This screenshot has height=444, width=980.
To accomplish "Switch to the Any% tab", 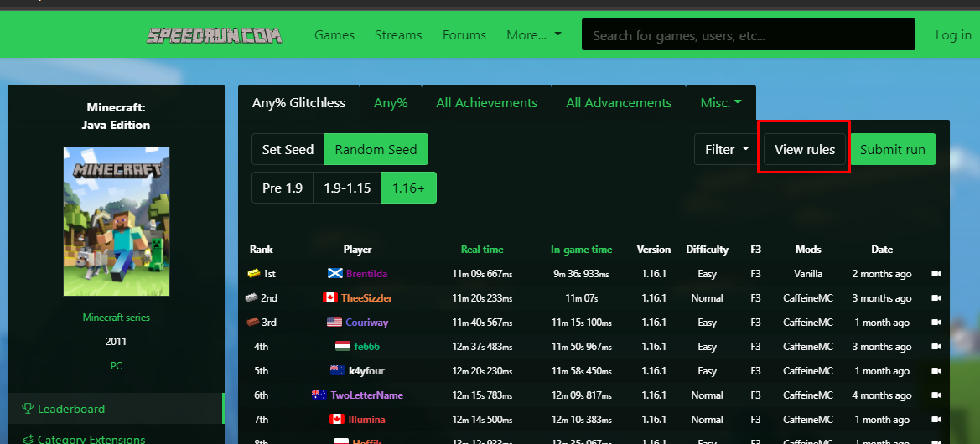I will click(391, 103).
